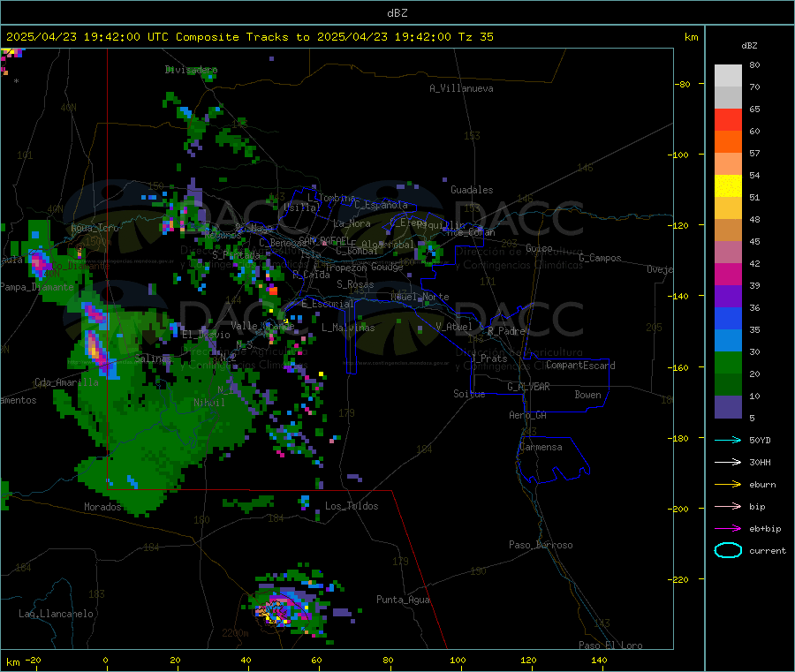Click the 65 dBZ red color swatch
Viewport: 795px width, 672px height.
pos(728,119)
